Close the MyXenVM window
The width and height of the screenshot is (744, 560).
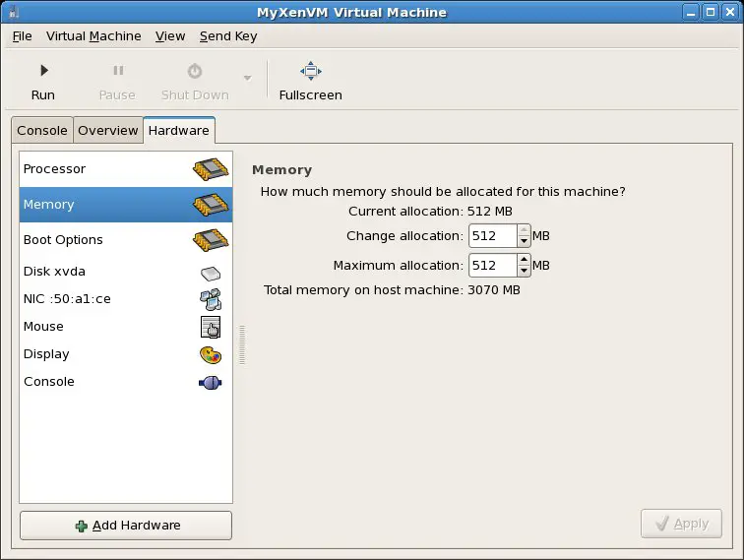pos(730,12)
